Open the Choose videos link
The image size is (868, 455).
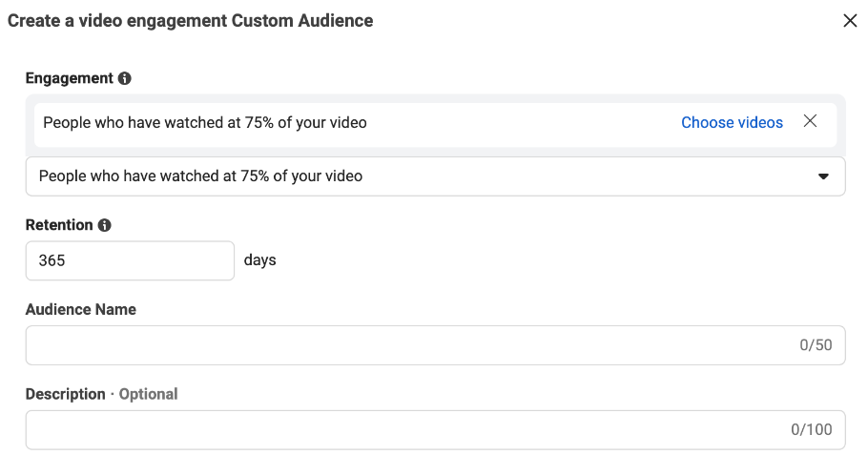[732, 122]
